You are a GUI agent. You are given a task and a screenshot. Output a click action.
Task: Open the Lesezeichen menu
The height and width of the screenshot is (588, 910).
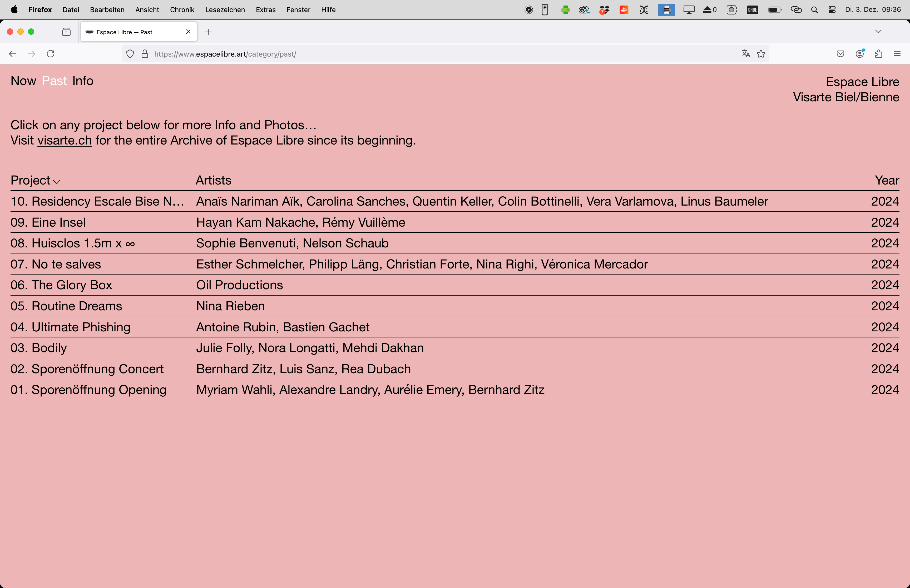point(225,9)
